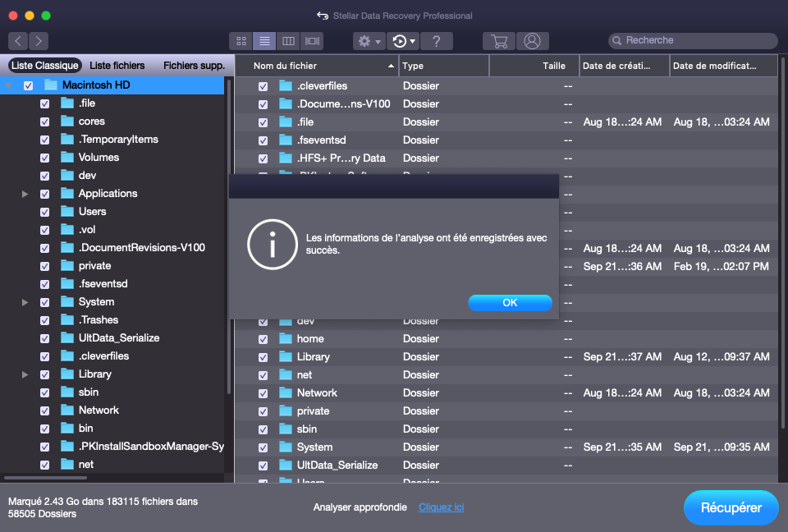This screenshot has height=532, width=788.
Task: Click the sbin folder icon in file list
Action: [x=286, y=429]
